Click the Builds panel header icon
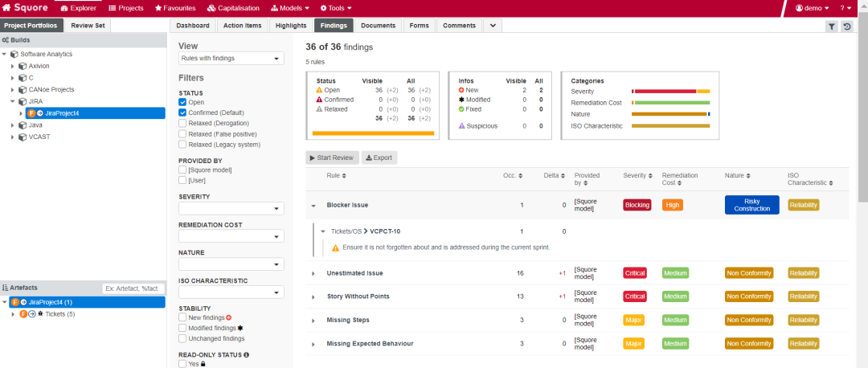868x368 pixels. (x=6, y=40)
